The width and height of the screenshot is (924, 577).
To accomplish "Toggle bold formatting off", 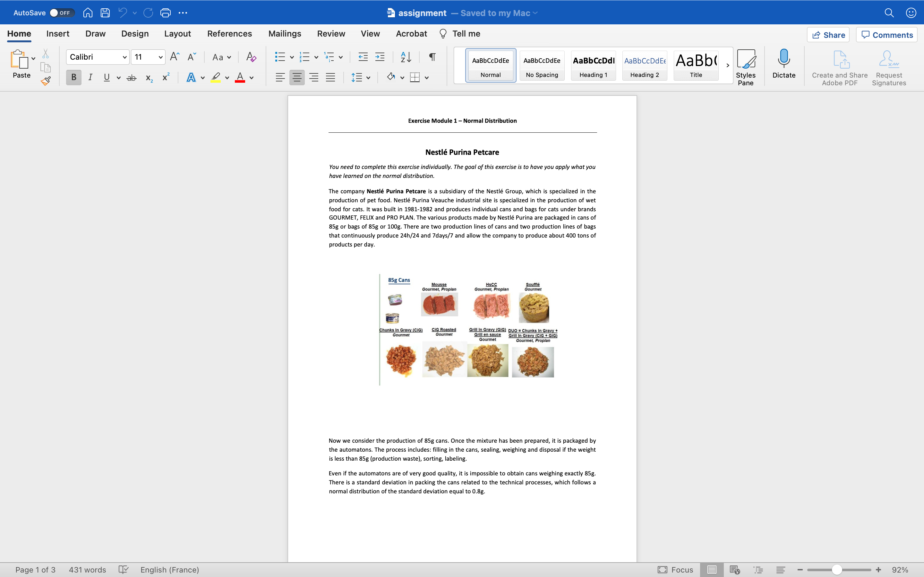I will click(x=73, y=77).
